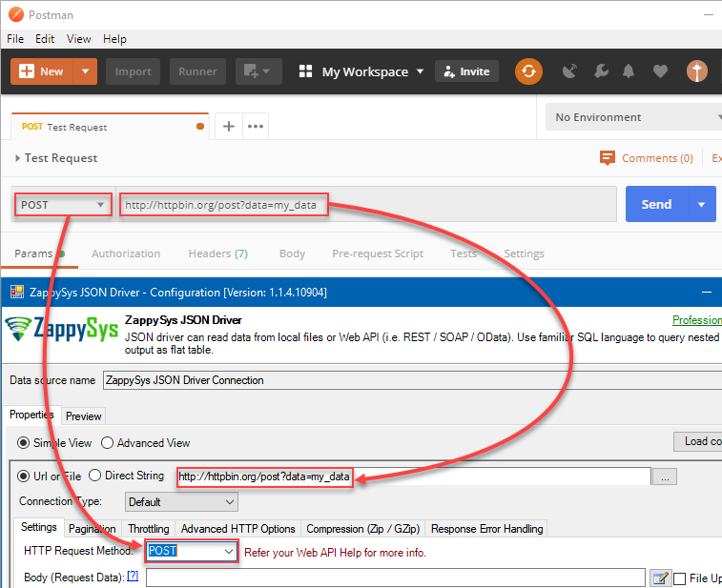Select the Advanced View radio button
This screenshot has width=722, height=588.
(108, 443)
